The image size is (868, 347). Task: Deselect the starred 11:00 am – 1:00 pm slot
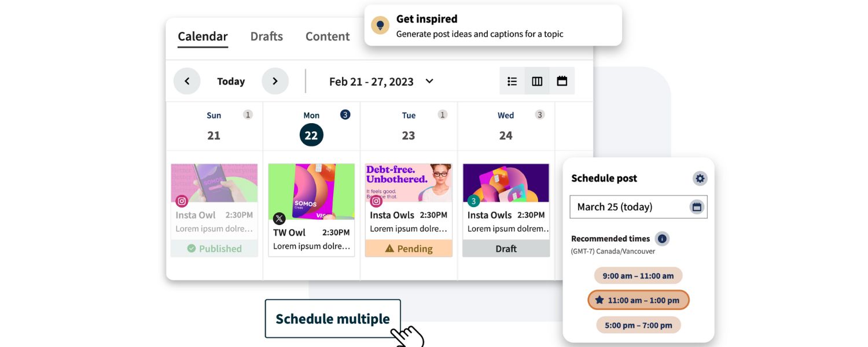[x=638, y=300]
